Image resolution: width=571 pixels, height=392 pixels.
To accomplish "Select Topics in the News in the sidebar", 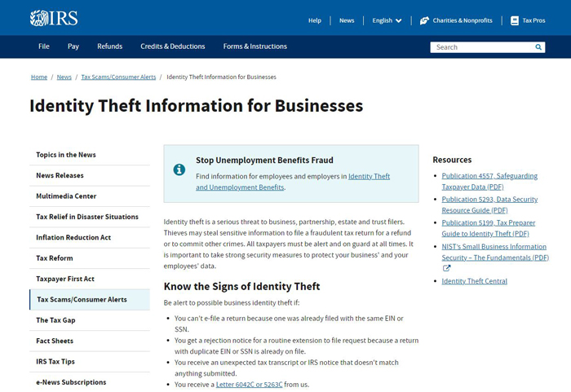I will point(90,155).
